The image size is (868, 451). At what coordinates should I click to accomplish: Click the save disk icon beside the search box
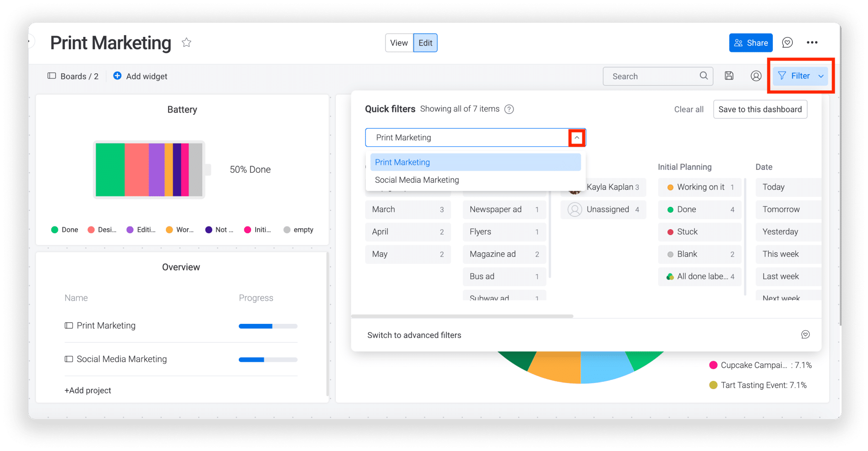pos(729,76)
